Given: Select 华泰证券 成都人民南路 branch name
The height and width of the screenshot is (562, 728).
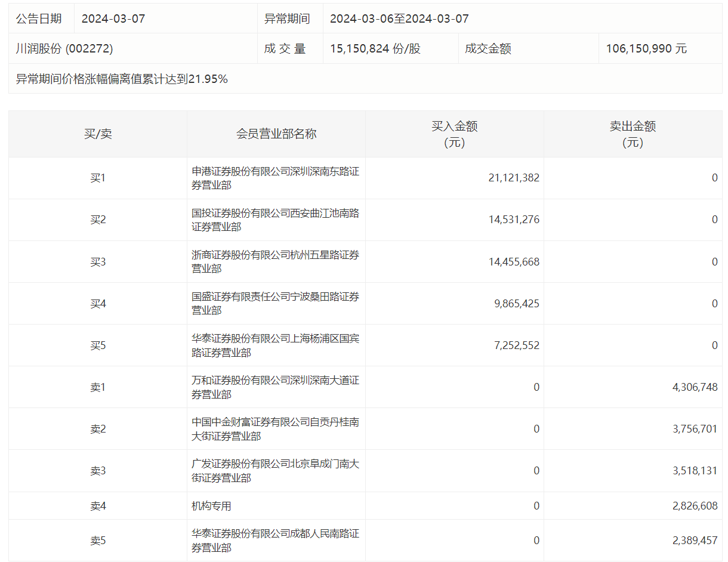Looking at the screenshot, I should tap(276, 541).
